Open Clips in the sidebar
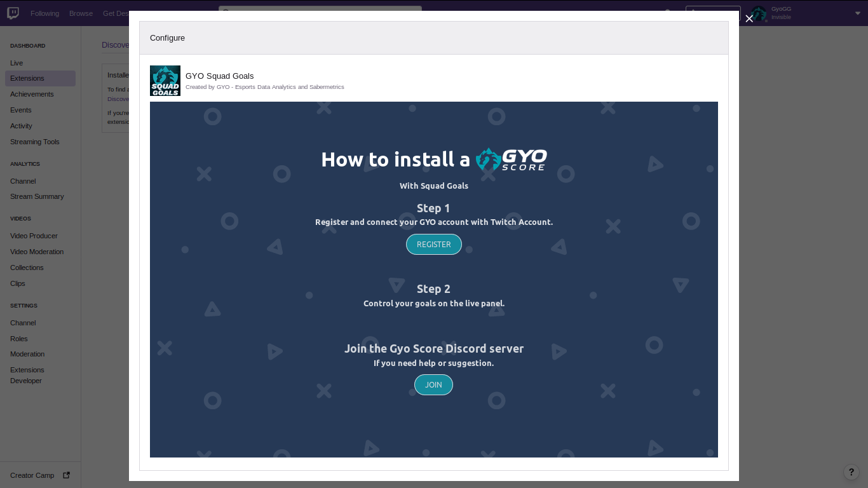 click(x=18, y=283)
